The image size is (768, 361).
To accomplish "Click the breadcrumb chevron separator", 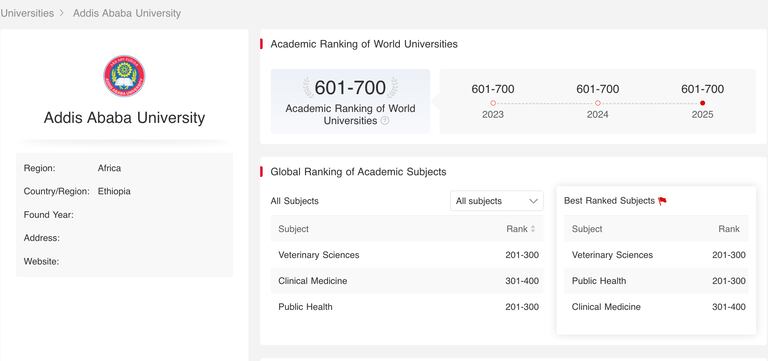I will tap(62, 13).
